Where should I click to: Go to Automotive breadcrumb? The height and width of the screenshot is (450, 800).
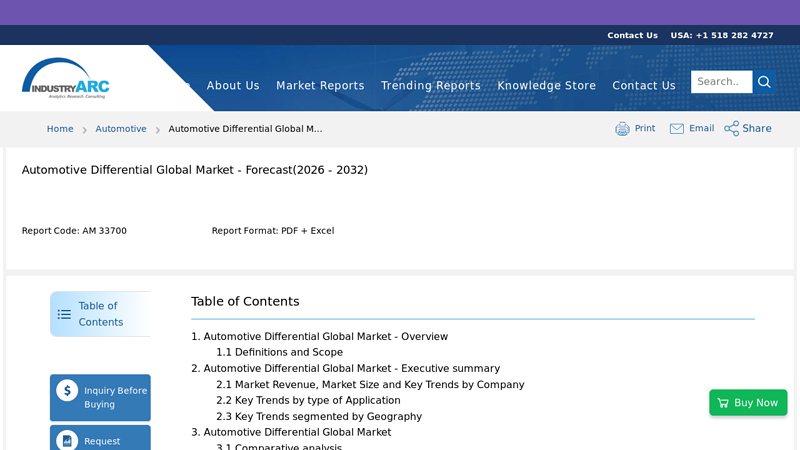tap(121, 129)
